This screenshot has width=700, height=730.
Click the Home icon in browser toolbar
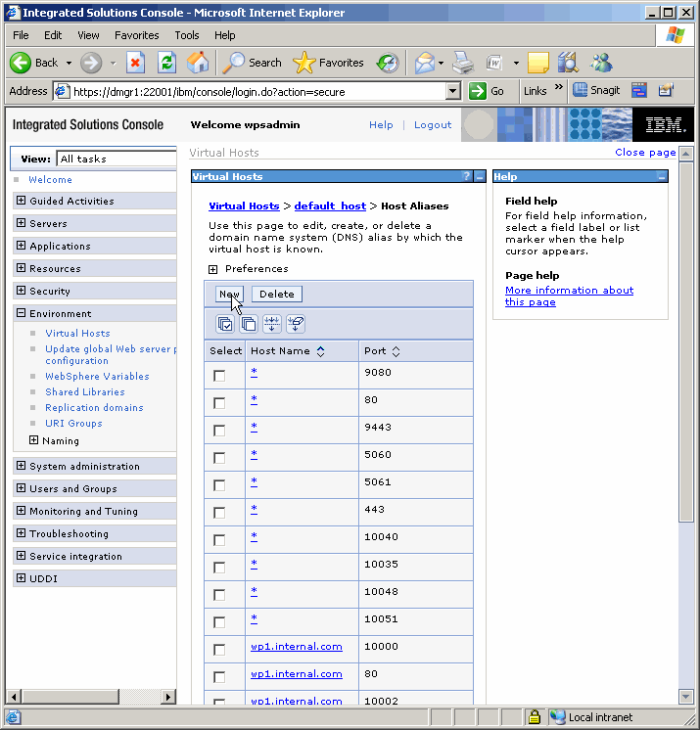[198, 63]
